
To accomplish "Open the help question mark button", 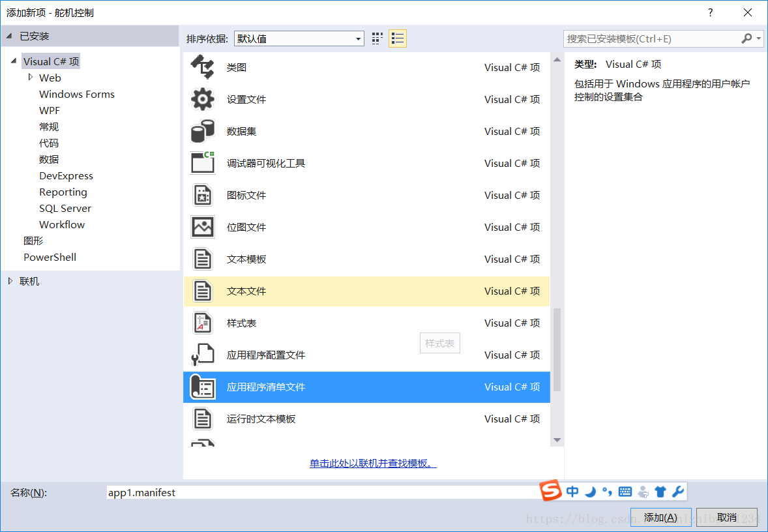I will (x=710, y=13).
